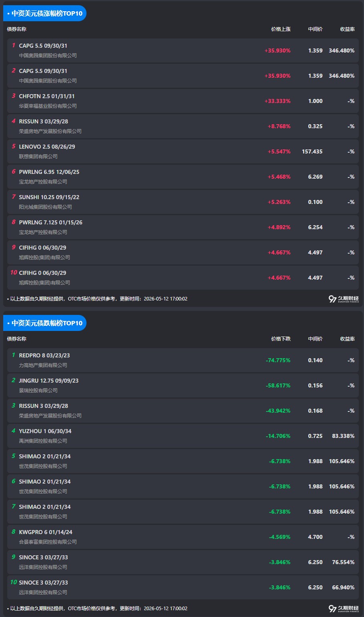Image resolution: width=364 pixels, height=617 pixels.
Task: Select the PWRLNG 7.125 01/15/26 bond
Action: tap(50, 222)
